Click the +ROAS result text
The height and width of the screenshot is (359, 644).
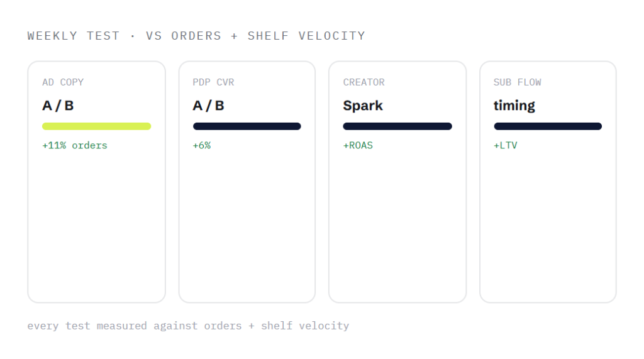point(358,145)
